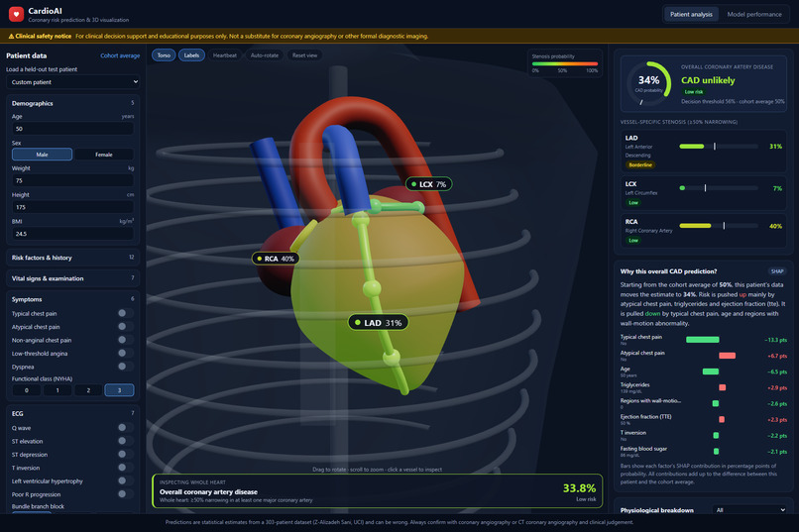This screenshot has width=799, height=532.
Task: Select Male sex option
Action: pyautogui.click(x=42, y=155)
